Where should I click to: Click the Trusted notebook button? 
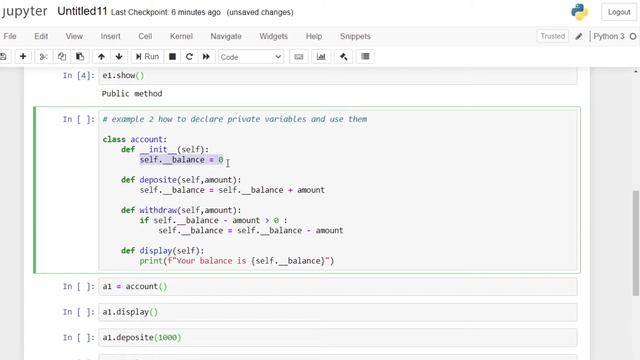point(553,36)
